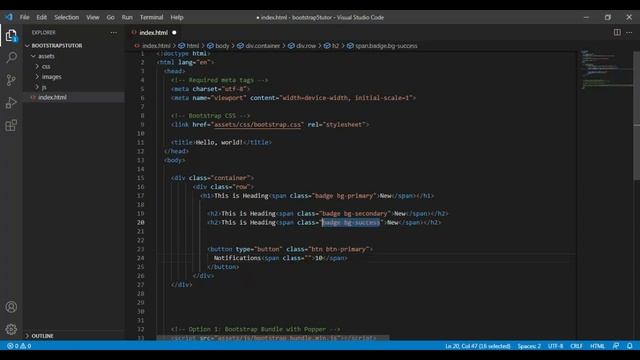Viewport: 640px width, 360px height.
Task: Click line number 20 in gutter
Action: pos(140,222)
